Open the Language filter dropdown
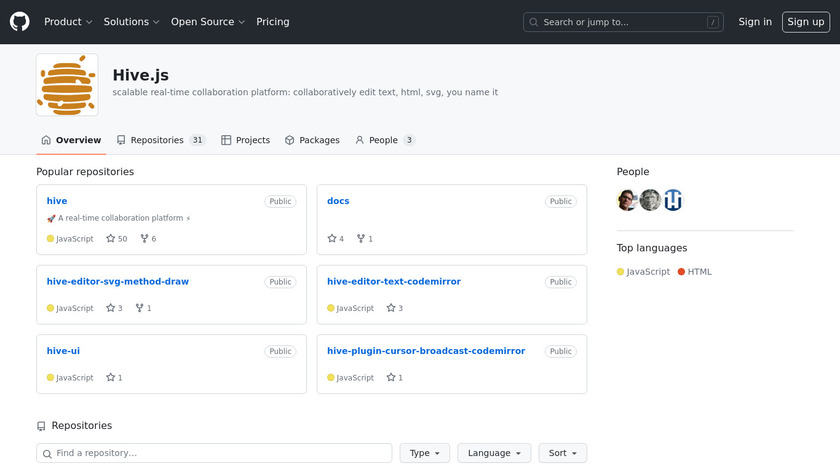The width and height of the screenshot is (840, 472). (494, 453)
